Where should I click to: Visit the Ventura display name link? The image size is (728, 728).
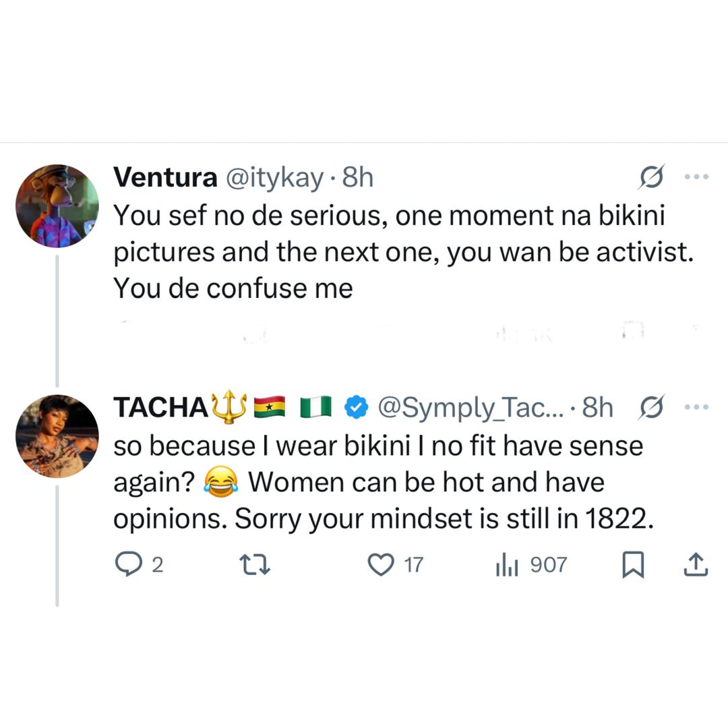click(x=165, y=177)
